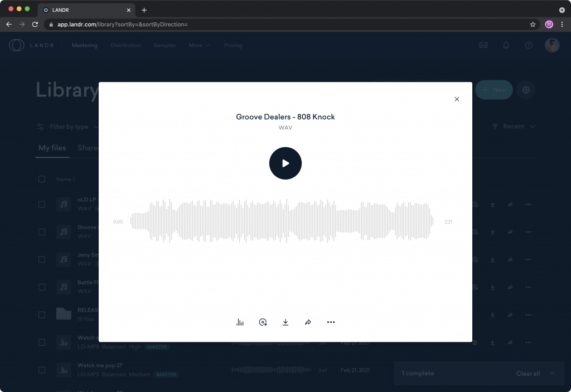Open the Recent sort dropdown

[514, 127]
